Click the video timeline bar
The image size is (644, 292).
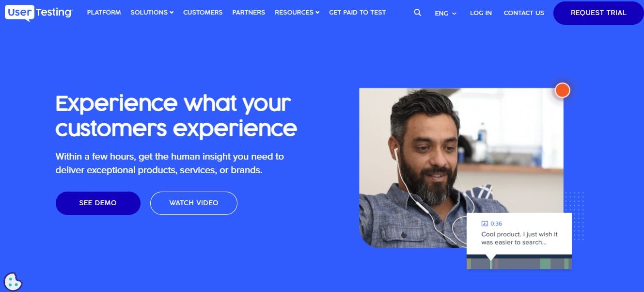coord(519,263)
